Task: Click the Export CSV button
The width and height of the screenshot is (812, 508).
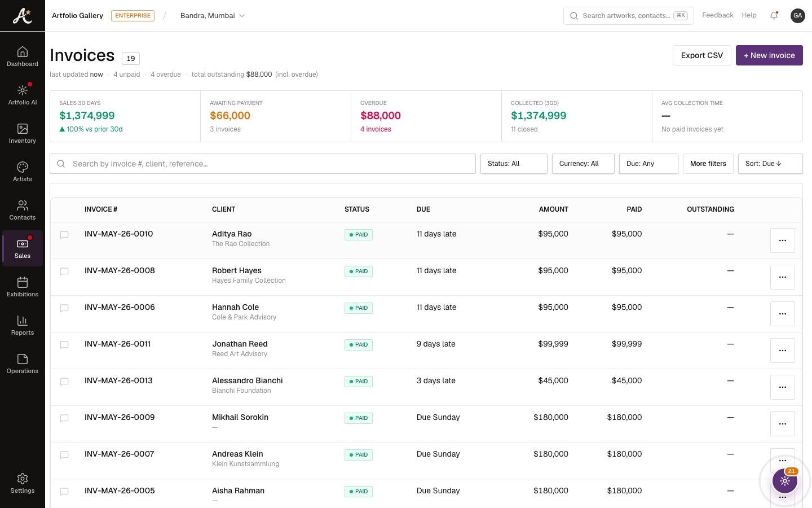Action: 702,55
